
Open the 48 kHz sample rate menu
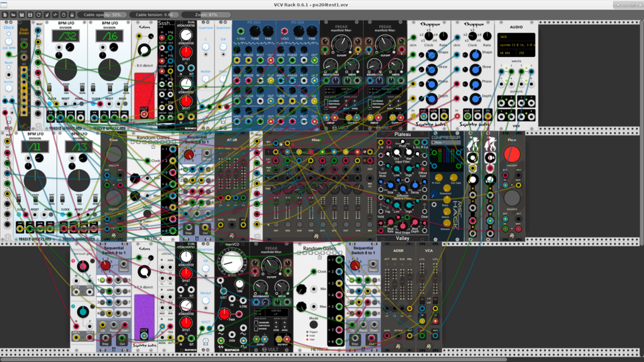pos(506,54)
